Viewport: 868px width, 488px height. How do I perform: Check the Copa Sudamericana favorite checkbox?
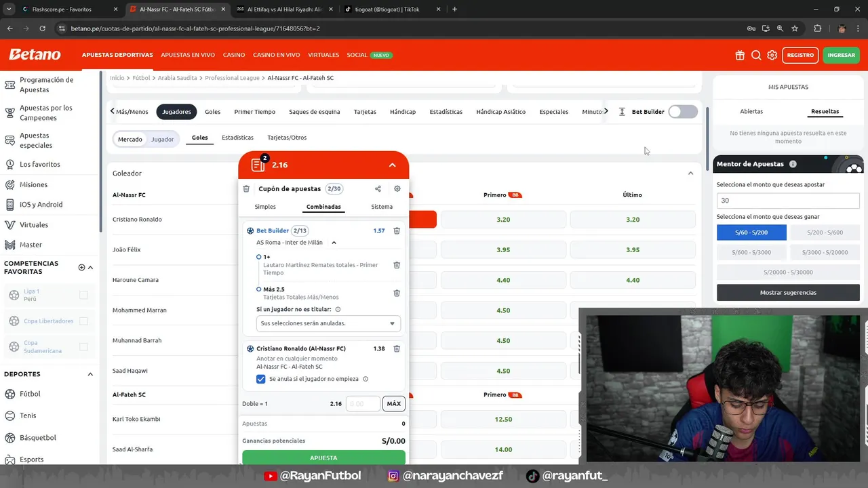tap(83, 346)
